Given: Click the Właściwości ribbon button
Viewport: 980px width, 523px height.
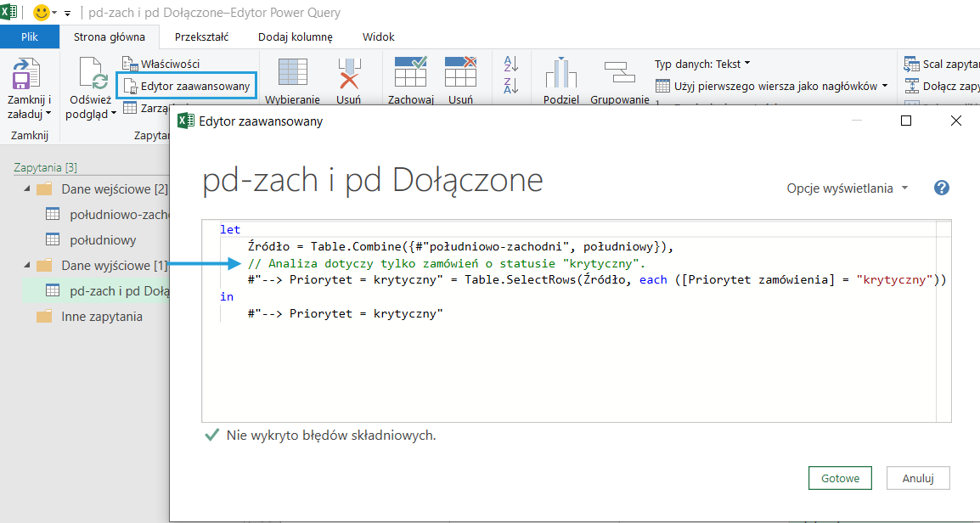Looking at the screenshot, I should pos(161,64).
